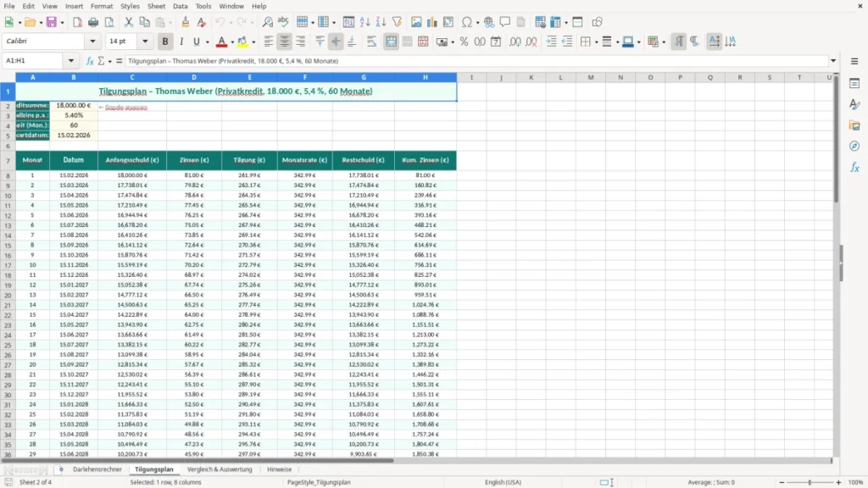The width and height of the screenshot is (868, 488).
Task: Open Save options dropdown arrow
Action: tap(62, 23)
